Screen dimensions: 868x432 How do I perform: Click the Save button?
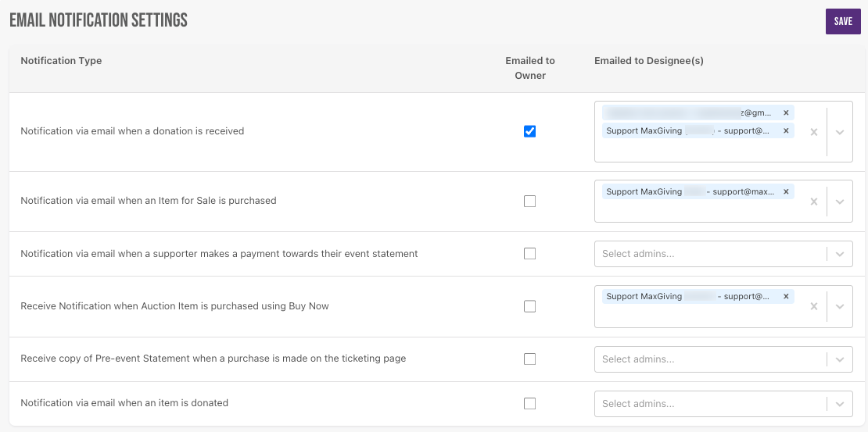click(843, 21)
